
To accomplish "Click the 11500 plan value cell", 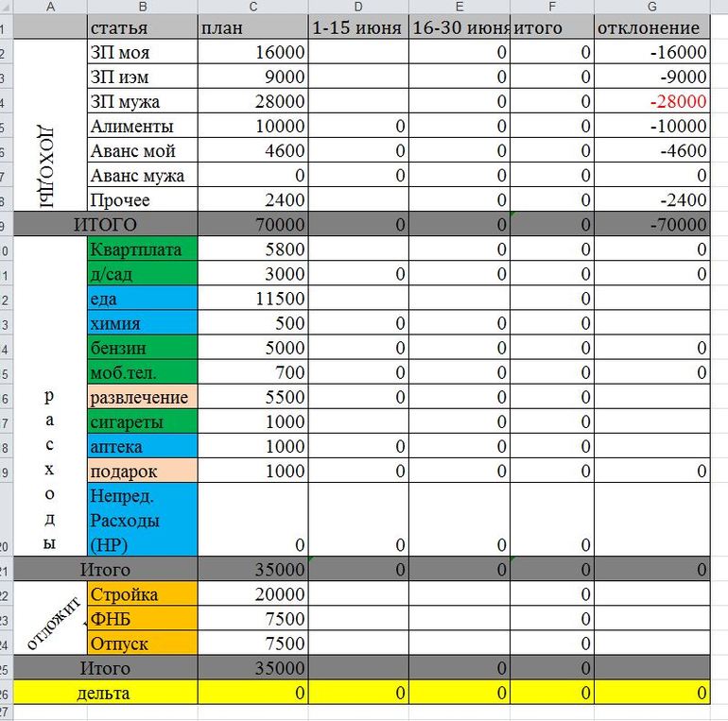I will [253, 299].
